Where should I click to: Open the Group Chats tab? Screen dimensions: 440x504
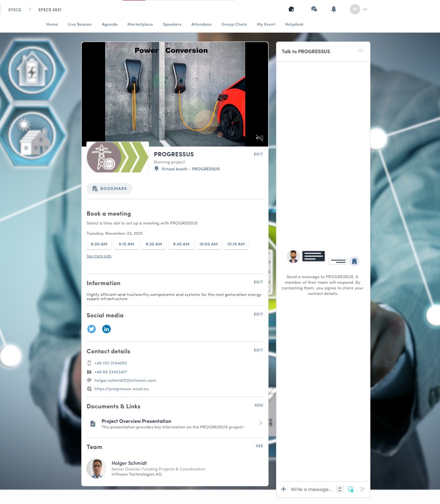[x=234, y=24]
